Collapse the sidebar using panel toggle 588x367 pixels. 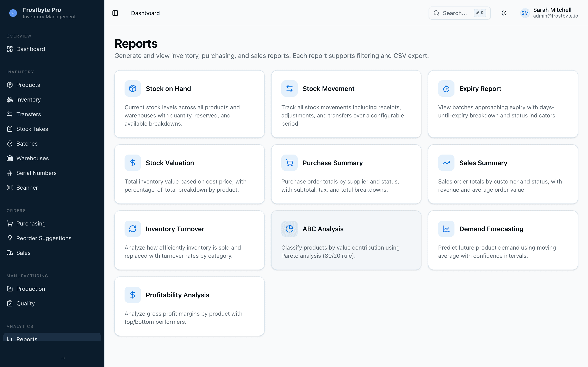115,13
